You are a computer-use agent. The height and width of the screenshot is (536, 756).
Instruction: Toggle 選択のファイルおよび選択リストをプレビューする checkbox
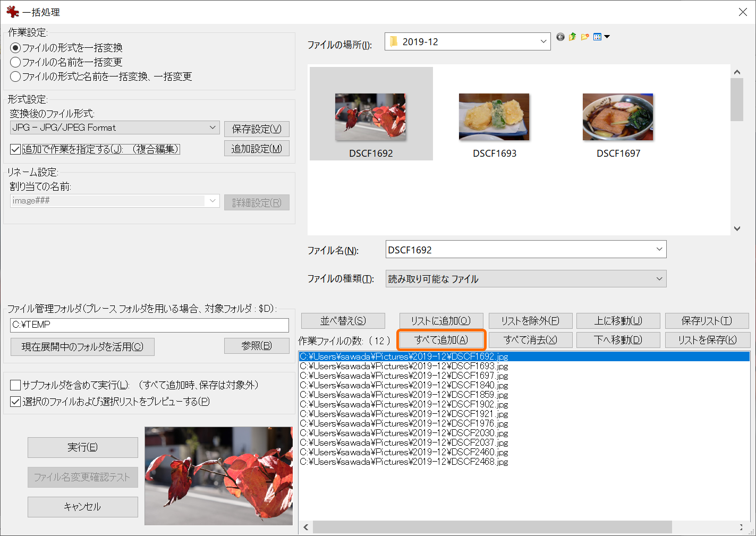(x=15, y=402)
